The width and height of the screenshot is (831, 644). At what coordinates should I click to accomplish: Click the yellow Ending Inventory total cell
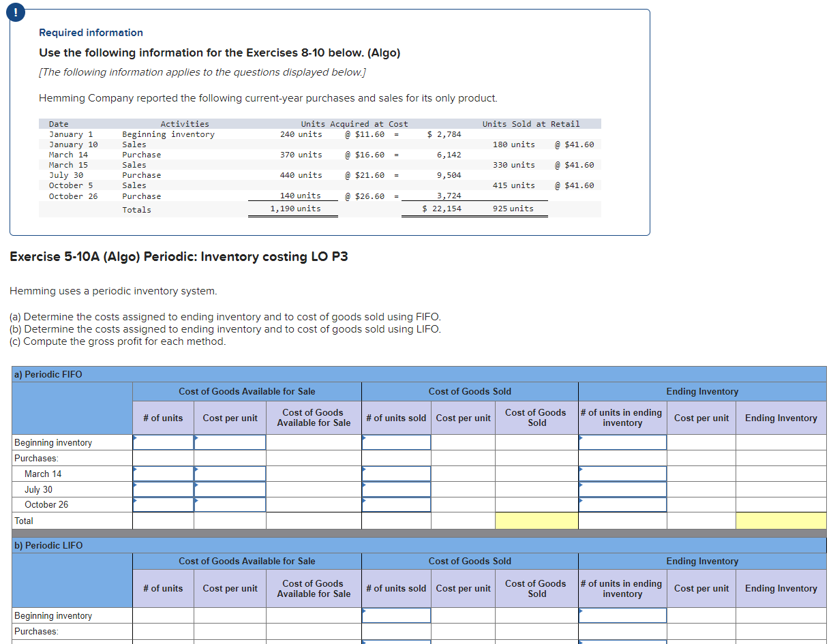click(x=781, y=520)
